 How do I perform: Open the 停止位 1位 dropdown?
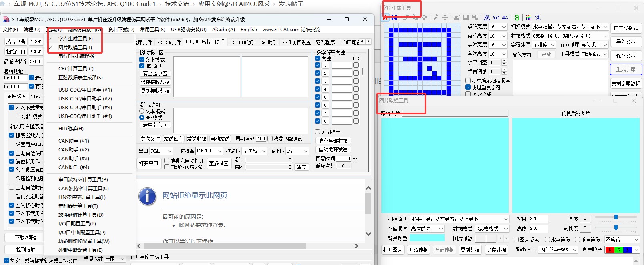point(297,151)
